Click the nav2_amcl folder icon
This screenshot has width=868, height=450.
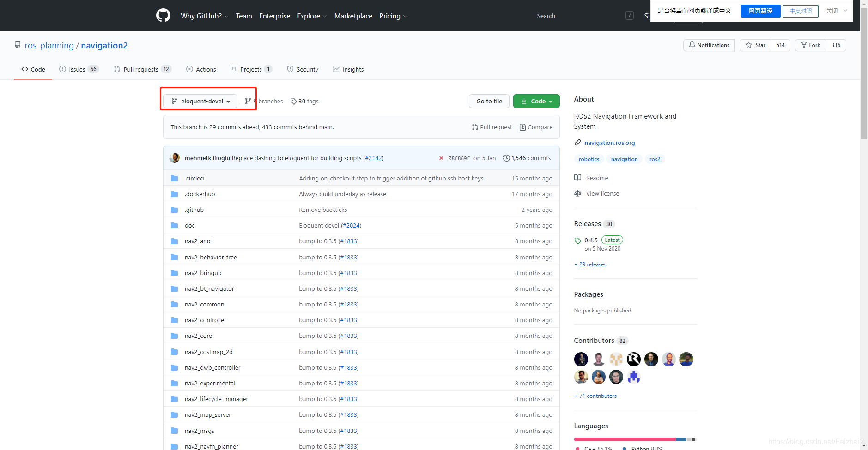coord(174,241)
